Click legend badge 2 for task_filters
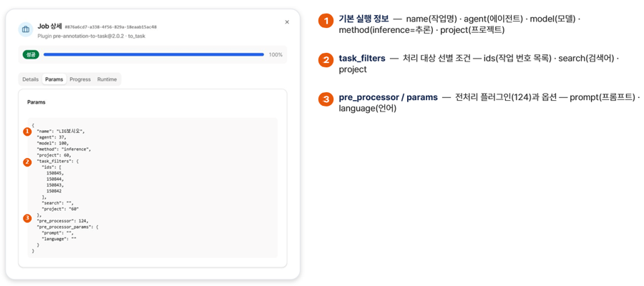The width and height of the screenshot is (644, 286). tap(326, 60)
